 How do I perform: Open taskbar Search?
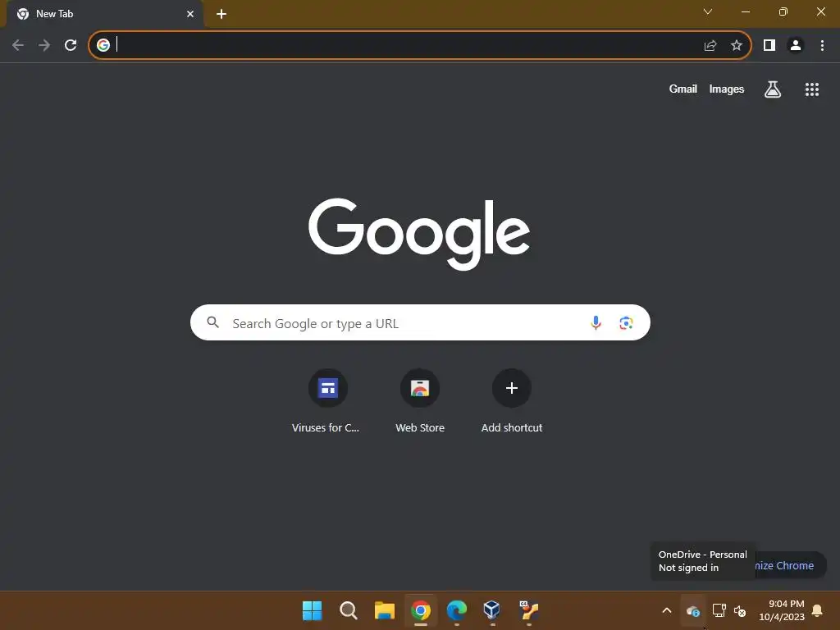pos(348,610)
